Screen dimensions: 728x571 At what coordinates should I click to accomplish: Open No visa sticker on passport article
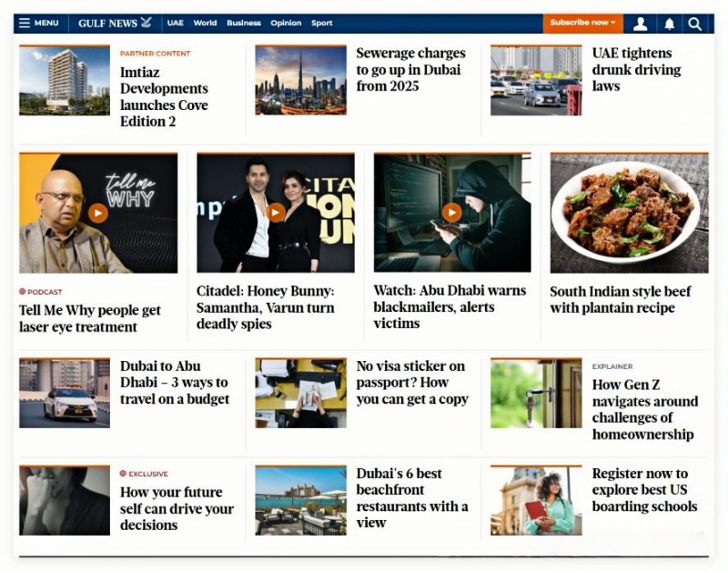[x=412, y=383]
